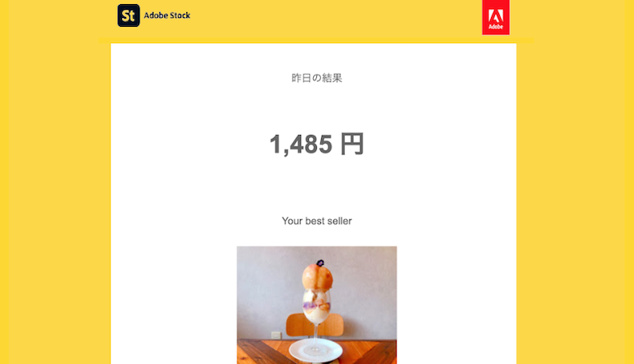This screenshot has height=364, width=634.
Task: Click the word seller in the caption
Action: click(x=340, y=221)
